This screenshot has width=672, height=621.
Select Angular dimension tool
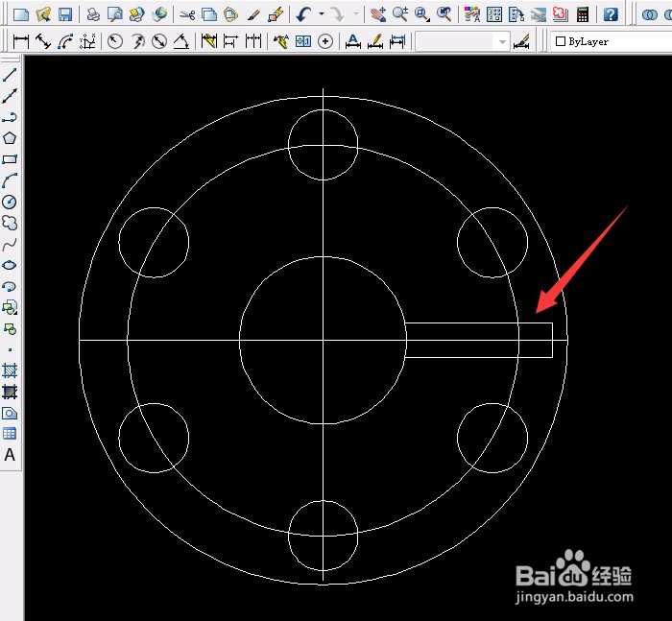pos(181,41)
